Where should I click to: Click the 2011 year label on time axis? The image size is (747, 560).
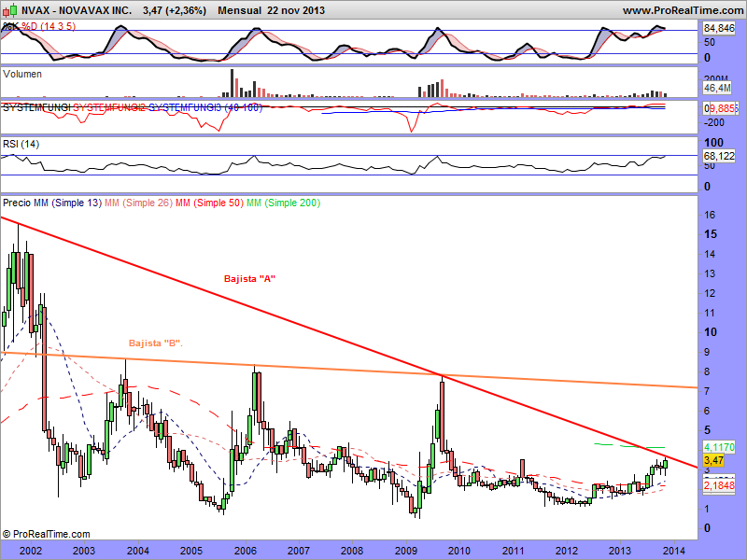(x=513, y=551)
